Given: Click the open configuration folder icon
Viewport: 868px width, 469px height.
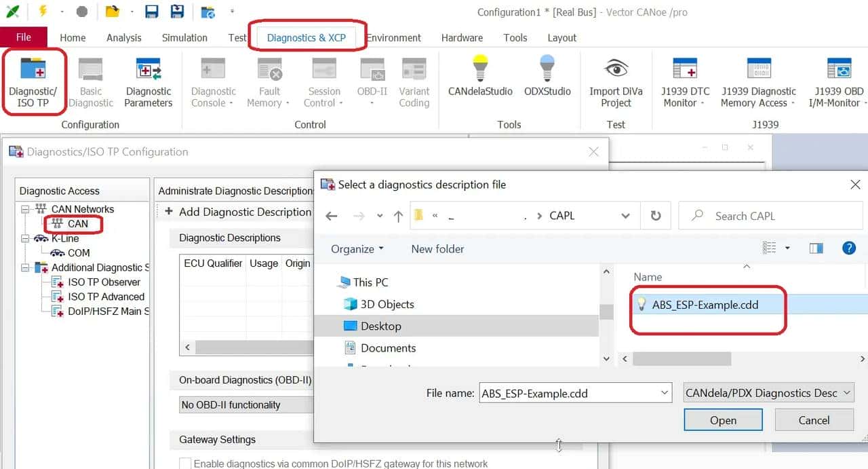Looking at the screenshot, I should (x=113, y=12).
